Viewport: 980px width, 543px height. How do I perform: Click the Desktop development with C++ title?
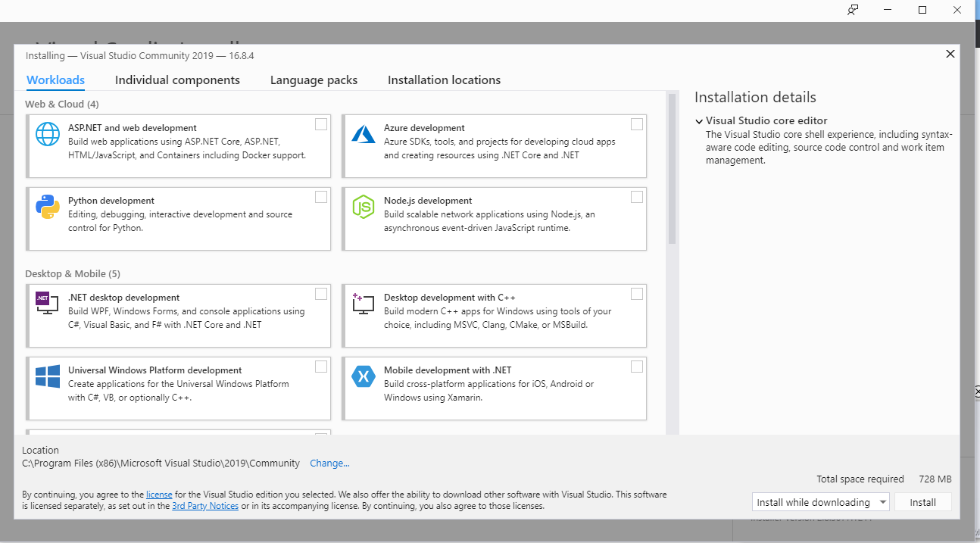coord(450,298)
